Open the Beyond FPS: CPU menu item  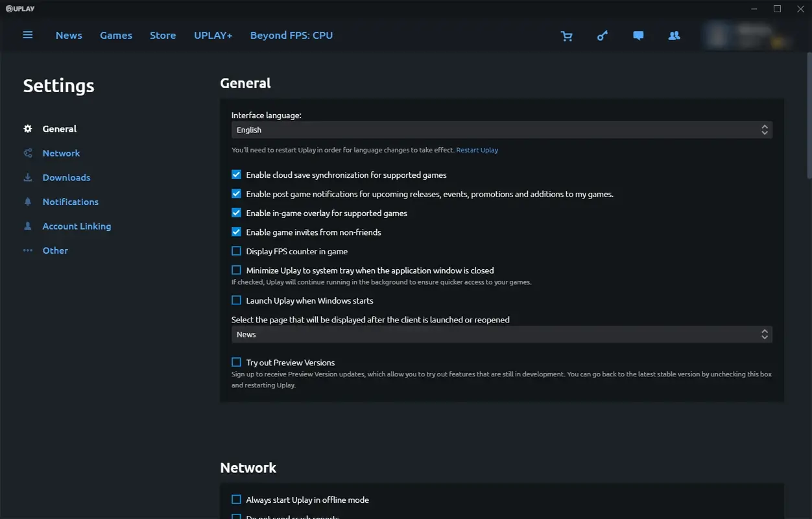pyautogui.click(x=291, y=35)
